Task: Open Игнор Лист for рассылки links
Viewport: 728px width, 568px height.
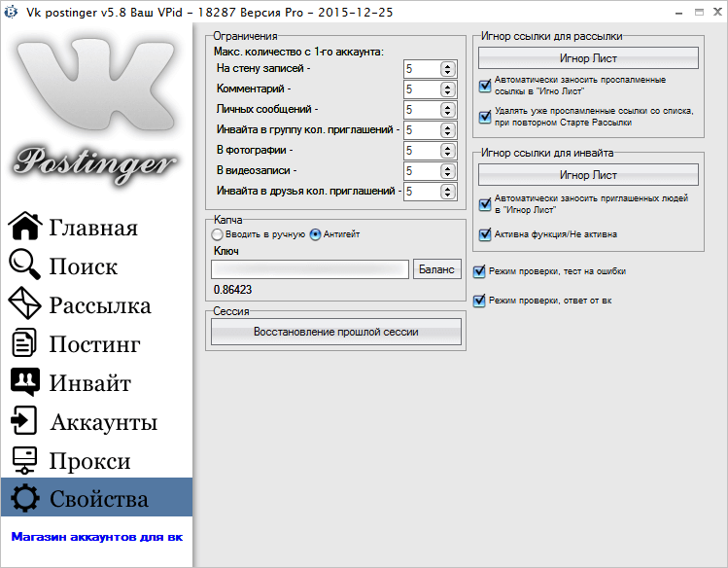Action: pyautogui.click(x=588, y=58)
